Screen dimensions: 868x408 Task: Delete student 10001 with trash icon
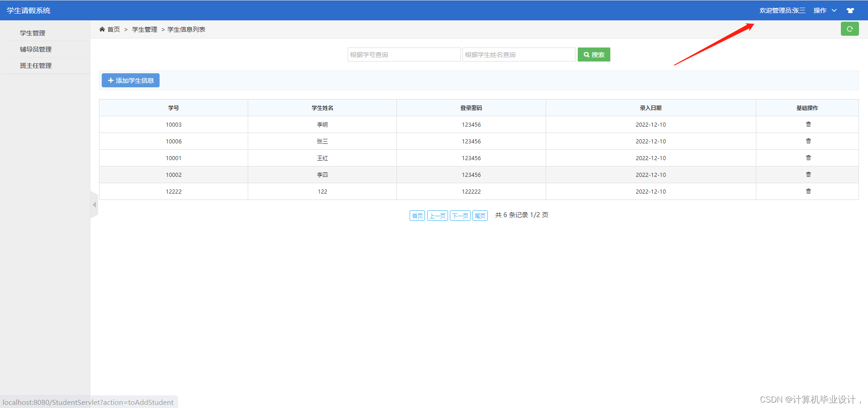pyautogui.click(x=808, y=158)
